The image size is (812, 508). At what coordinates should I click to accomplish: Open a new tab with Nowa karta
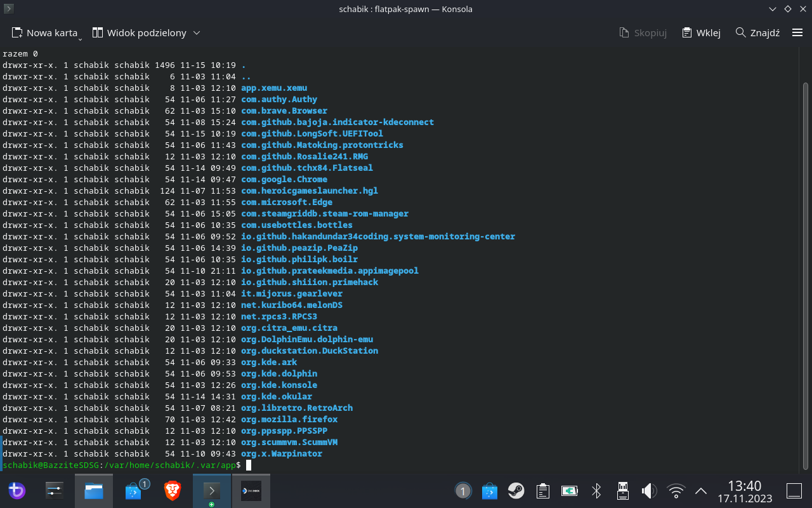click(44, 32)
